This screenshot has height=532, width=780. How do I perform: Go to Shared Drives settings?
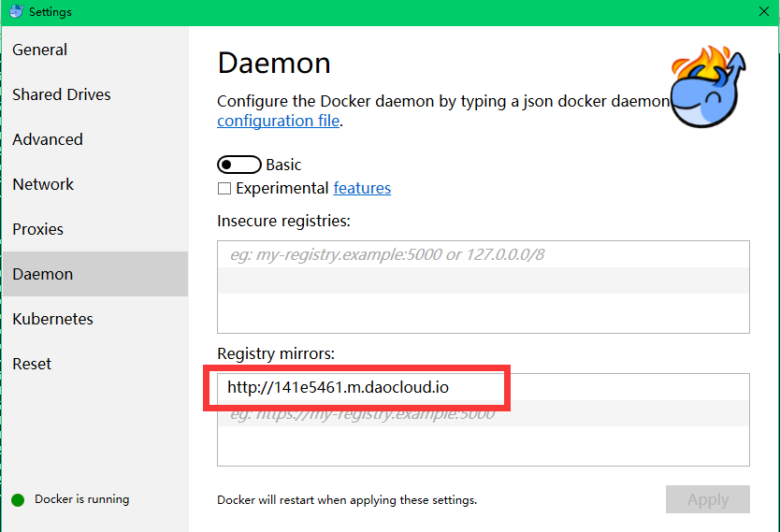tap(95, 94)
